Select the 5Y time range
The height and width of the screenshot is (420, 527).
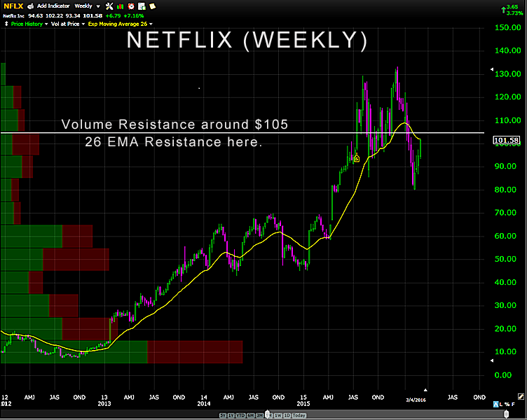[223, 415]
